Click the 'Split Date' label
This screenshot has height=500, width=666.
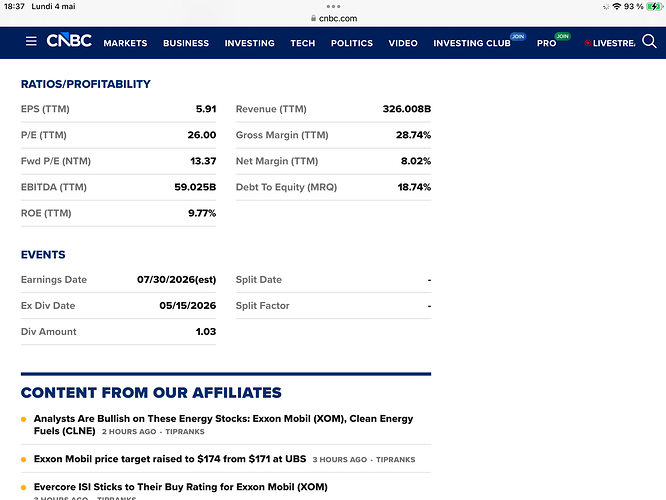point(259,280)
